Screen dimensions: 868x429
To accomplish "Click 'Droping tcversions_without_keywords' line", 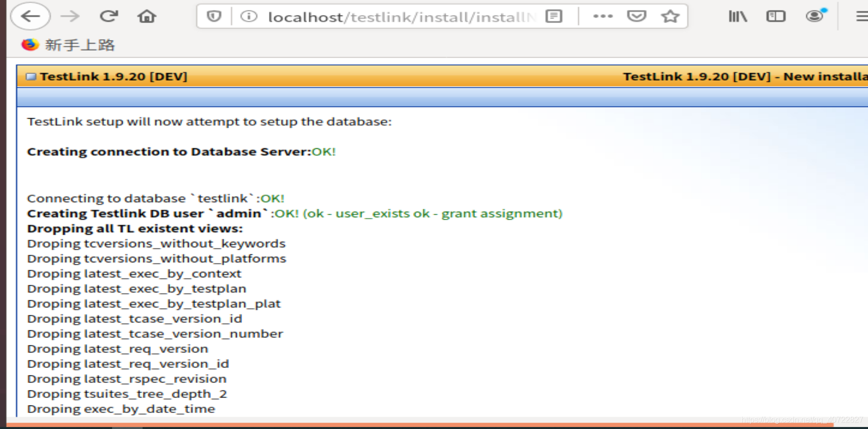I will pyautogui.click(x=156, y=244).
